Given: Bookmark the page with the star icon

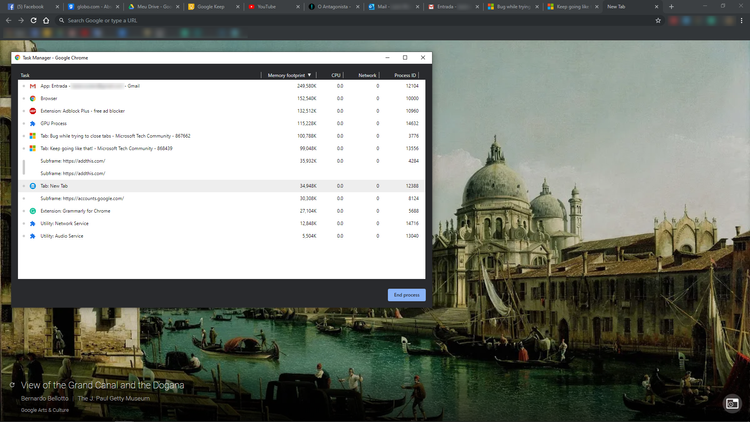Looking at the screenshot, I should pyautogui.click(x=658, y=21).
